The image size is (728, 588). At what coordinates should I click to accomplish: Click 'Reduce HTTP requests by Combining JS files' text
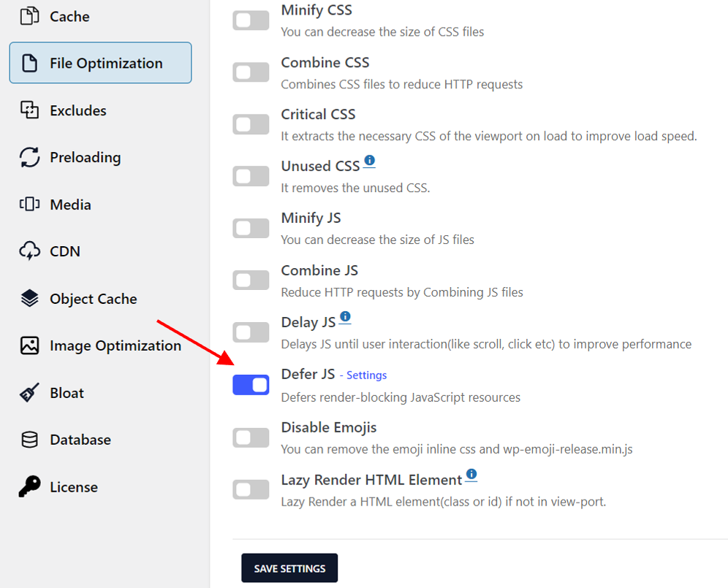(x=402, y=292)
